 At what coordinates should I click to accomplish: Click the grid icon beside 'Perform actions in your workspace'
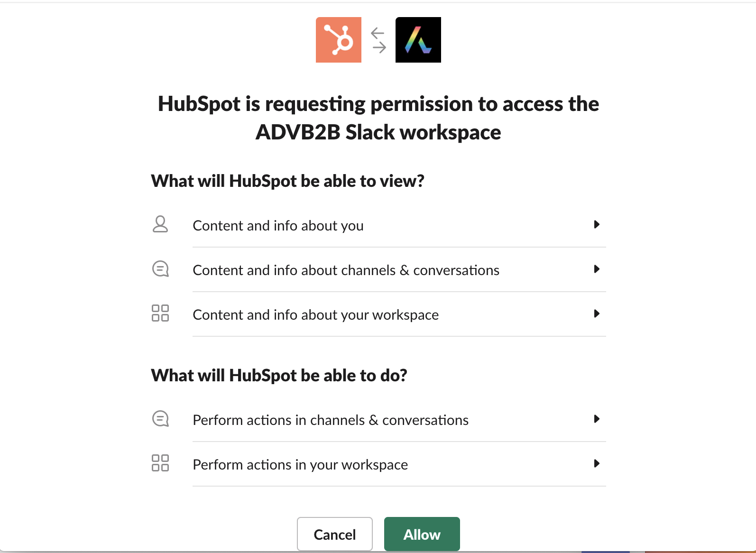[161, 463]
